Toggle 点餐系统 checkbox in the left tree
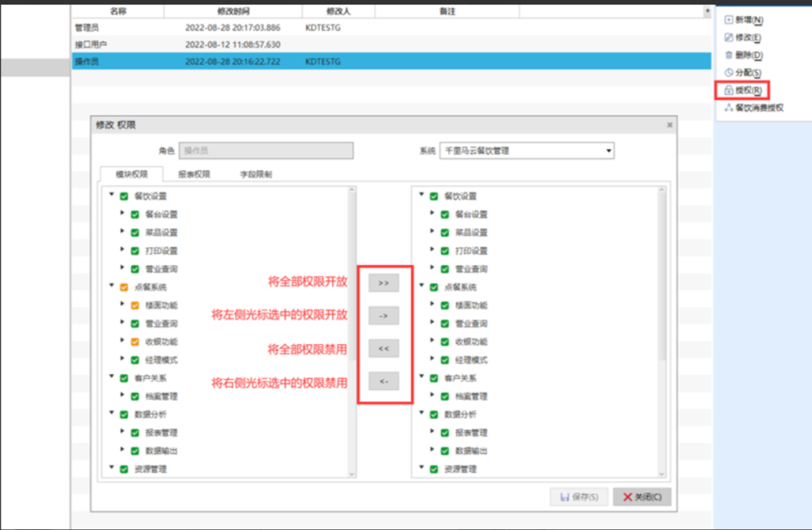The image size is (812, 530). coord(124,287)
